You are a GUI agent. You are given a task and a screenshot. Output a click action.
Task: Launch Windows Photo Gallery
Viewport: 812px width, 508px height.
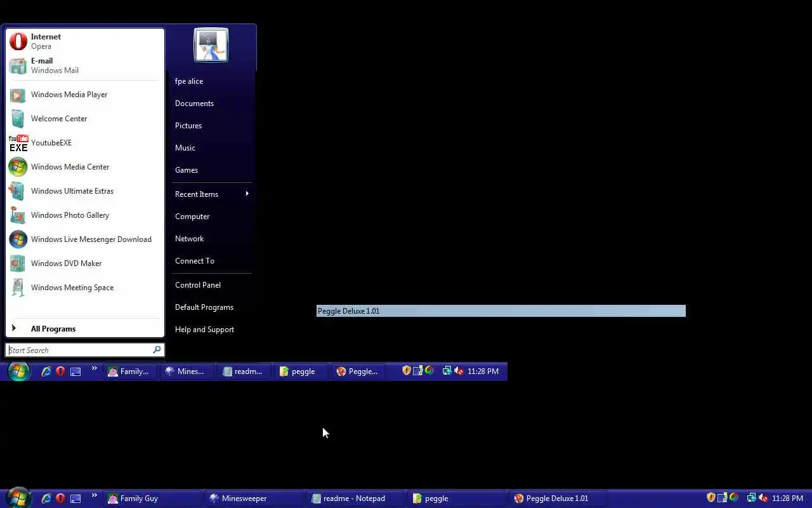85,215
